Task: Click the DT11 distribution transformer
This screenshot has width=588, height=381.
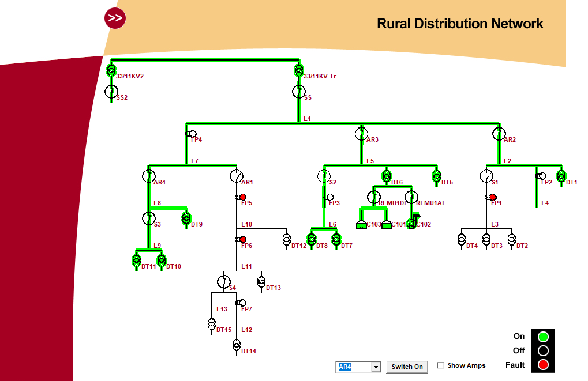Action: 137,261
